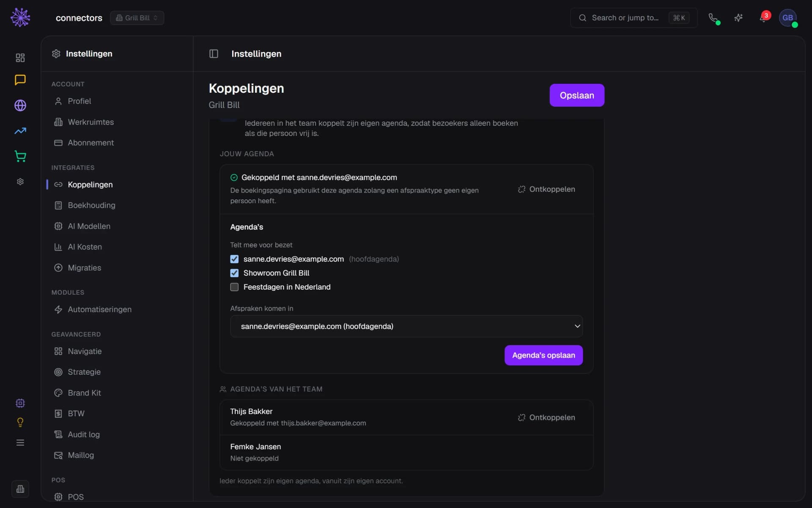Toggle the sidebar panel icon beside Instellingen
This screenshot has width=812, height=508.
coord(214,54)
